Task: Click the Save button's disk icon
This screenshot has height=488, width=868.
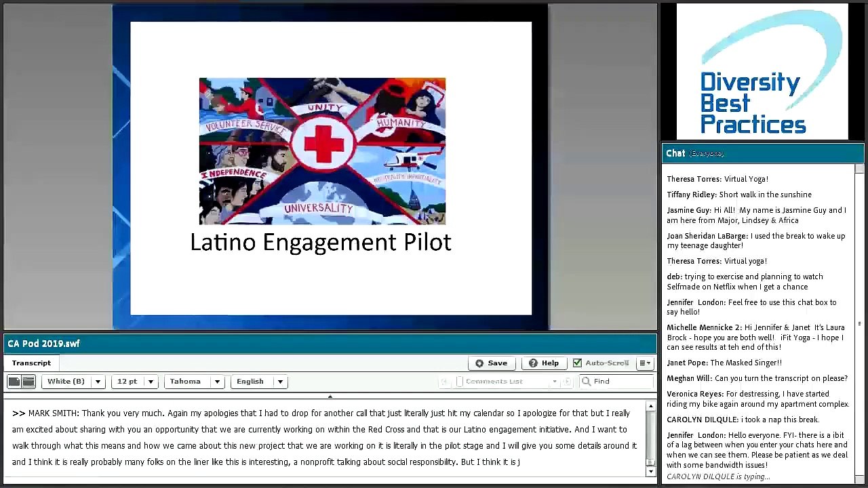Action: 479,363
